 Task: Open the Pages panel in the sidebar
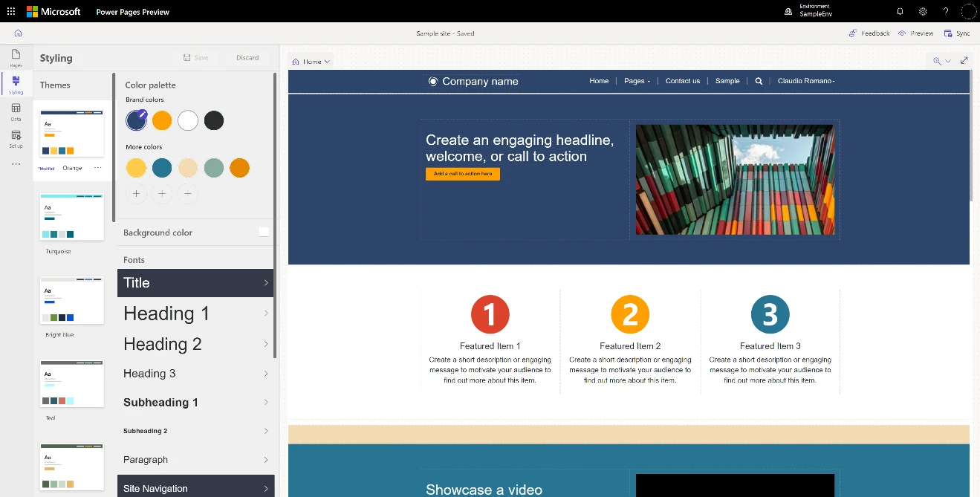point(16,56)
